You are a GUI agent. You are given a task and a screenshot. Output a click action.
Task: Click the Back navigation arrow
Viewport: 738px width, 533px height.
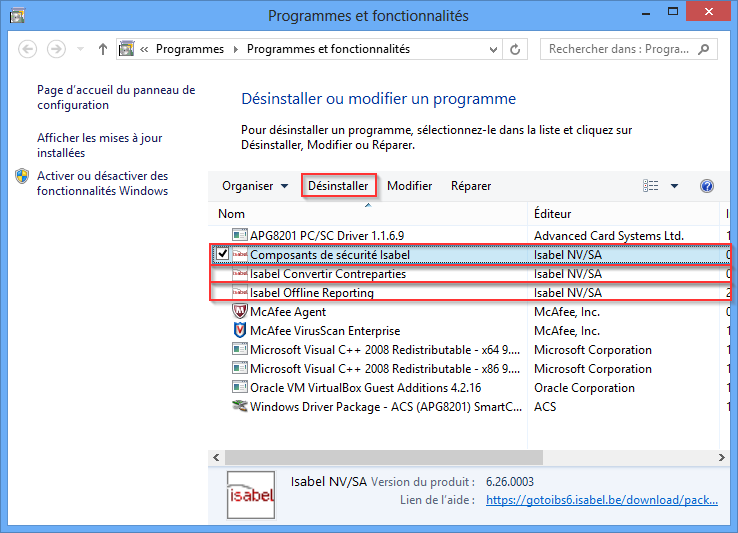pyautogui.click(x=27, y=49)
